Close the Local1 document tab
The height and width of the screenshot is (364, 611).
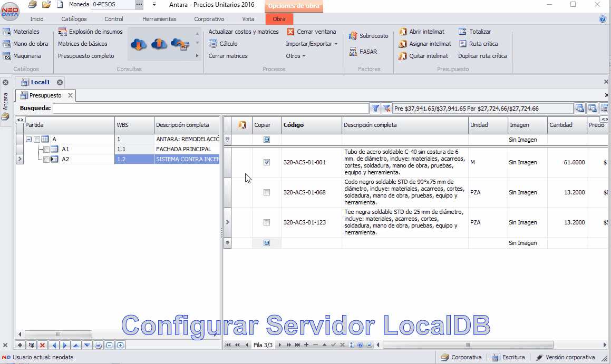[x=60, y=82]
